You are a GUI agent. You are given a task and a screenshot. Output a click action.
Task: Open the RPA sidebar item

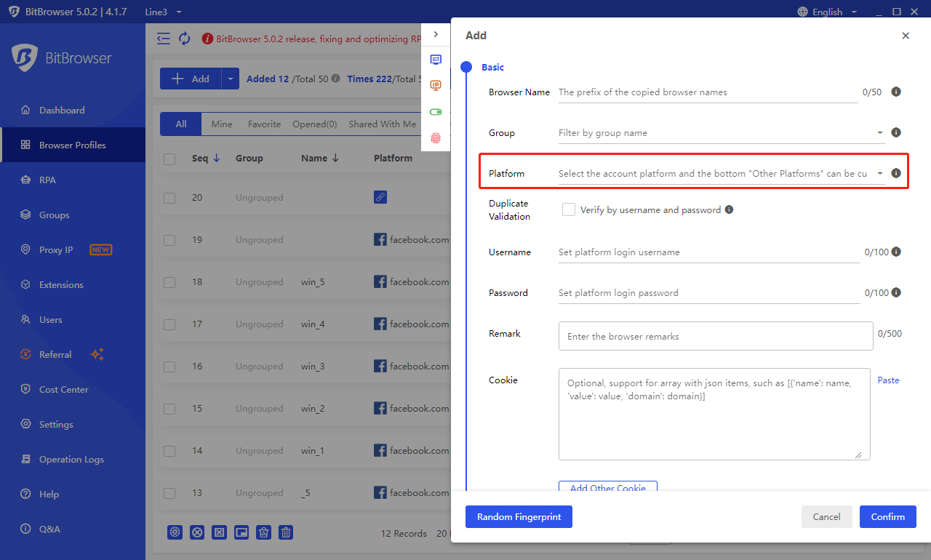(73, 180)
